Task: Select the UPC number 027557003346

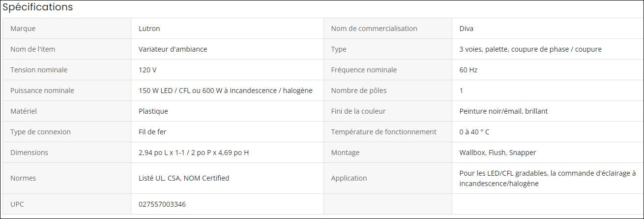Action: 162,204
